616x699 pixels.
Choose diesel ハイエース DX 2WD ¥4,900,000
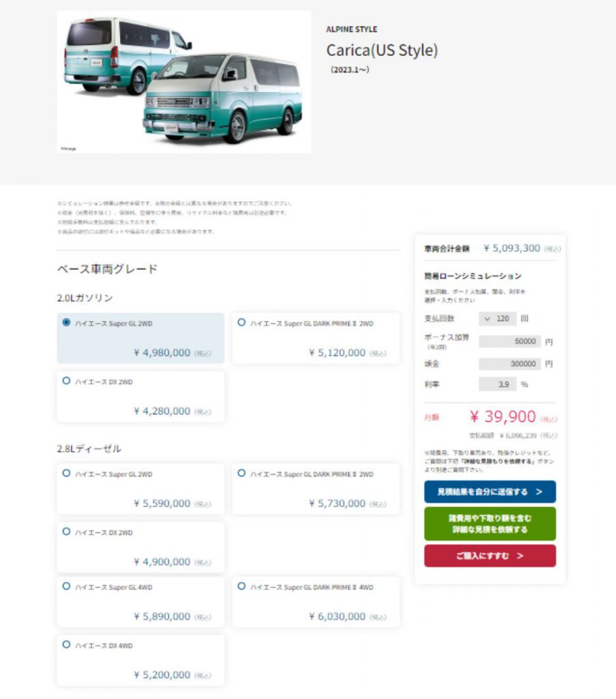[141, 547]
